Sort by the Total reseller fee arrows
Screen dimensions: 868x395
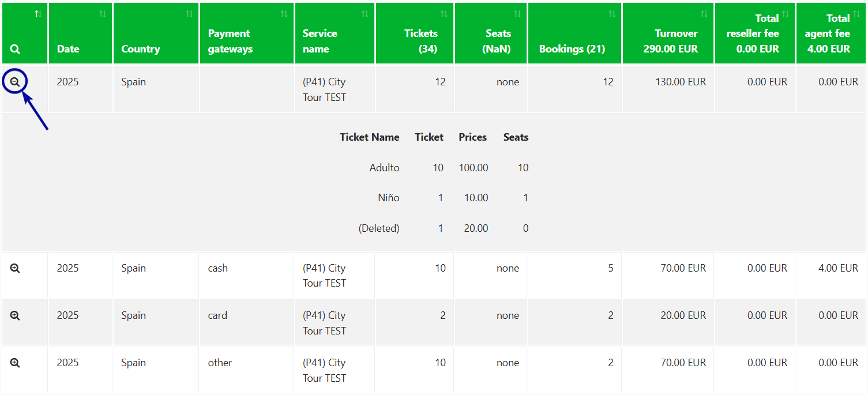click(785, 14)
